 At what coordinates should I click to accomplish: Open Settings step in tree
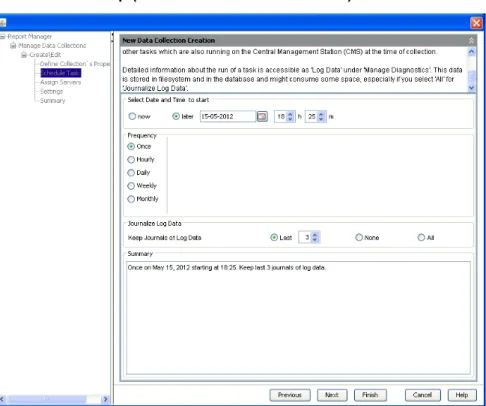click(x=51, y=91)
